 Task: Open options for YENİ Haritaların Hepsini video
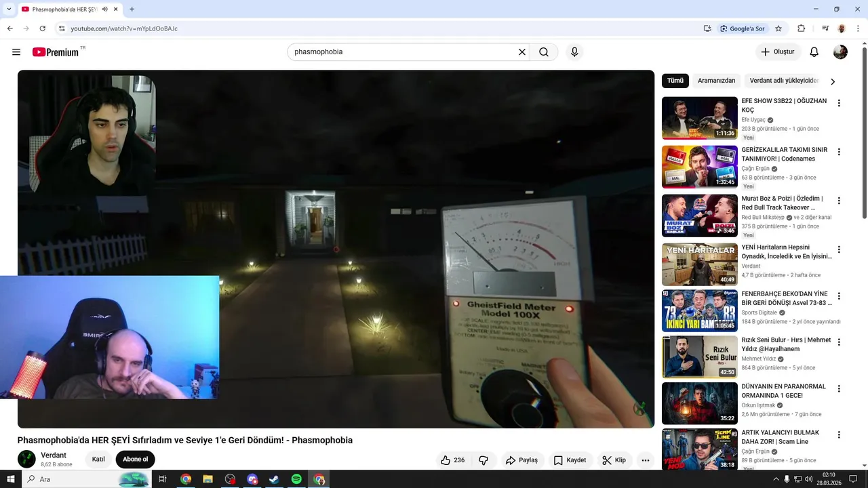[x=839, y=249]
